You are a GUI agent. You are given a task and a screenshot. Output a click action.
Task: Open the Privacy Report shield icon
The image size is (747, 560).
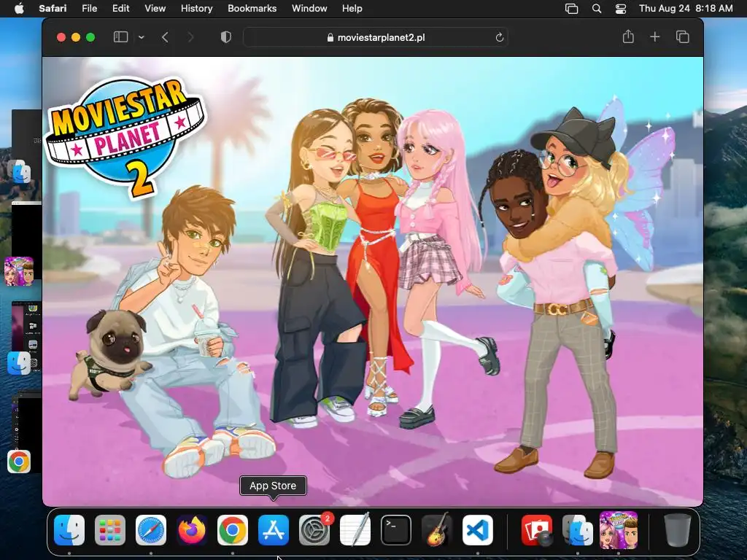pos(226,37)
